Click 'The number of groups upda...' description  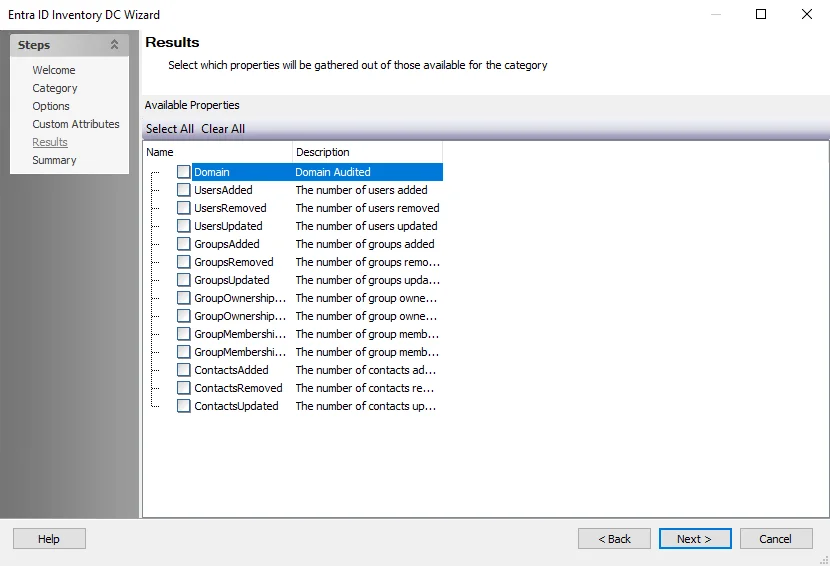click(367, 280)
